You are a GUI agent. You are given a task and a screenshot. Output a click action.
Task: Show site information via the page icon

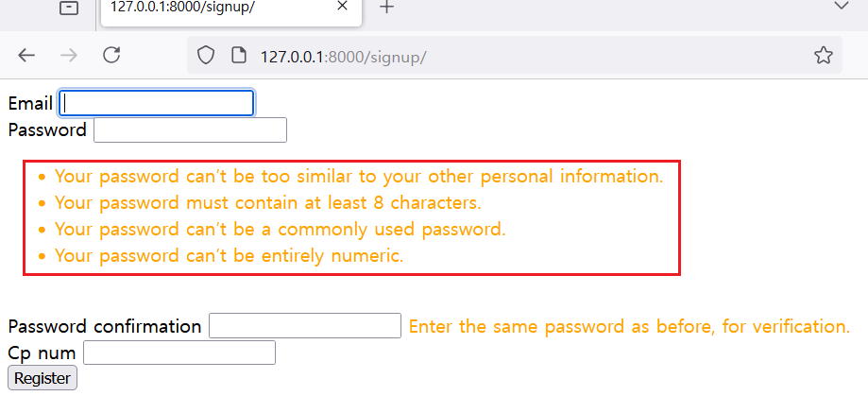tap(238, 56)
